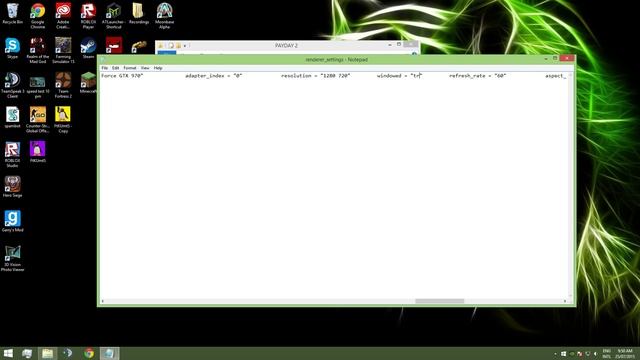Open the View menu in Notepad
The width and height of the screenshot is (640, 360).
(x=145, y=68)
